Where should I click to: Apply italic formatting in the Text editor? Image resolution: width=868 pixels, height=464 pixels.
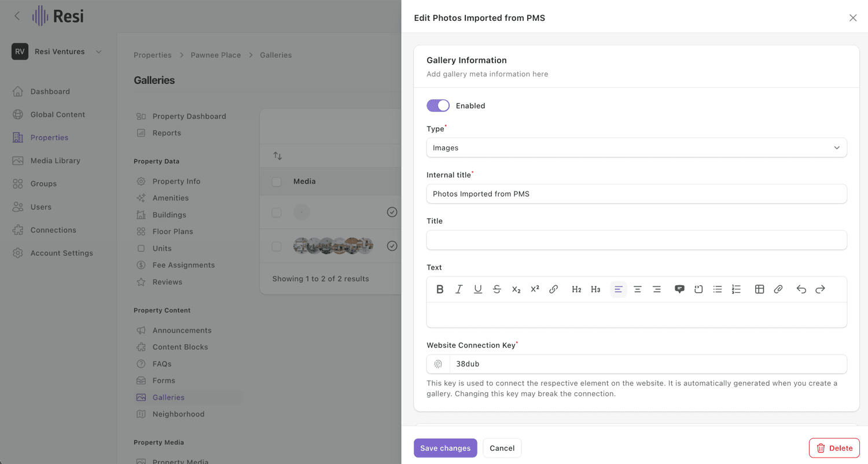pos(459,289)
